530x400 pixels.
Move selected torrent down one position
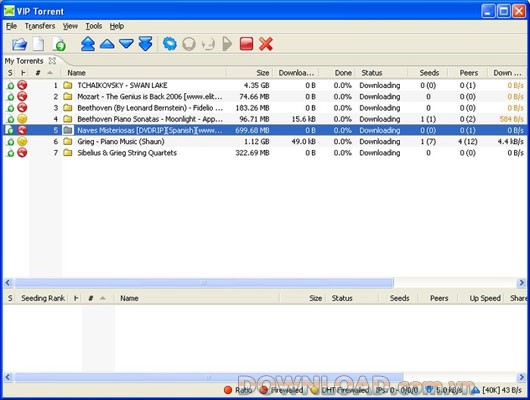[x=126, y=44]
